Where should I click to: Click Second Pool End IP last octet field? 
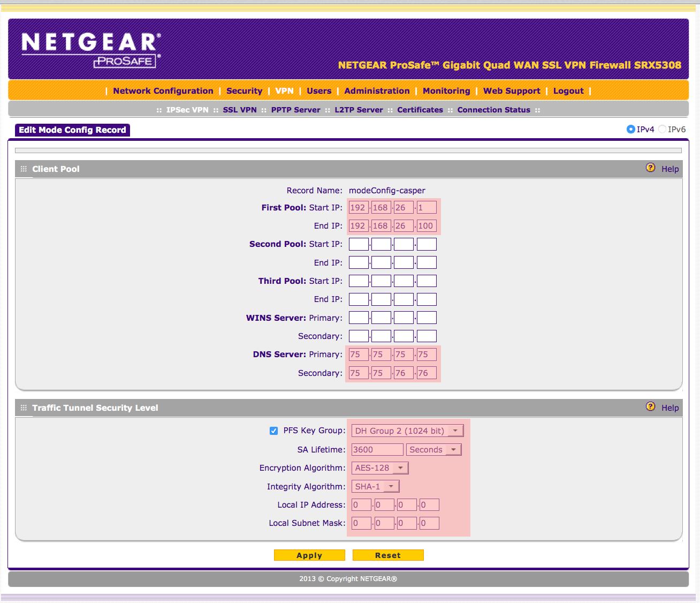coord(427,262)
